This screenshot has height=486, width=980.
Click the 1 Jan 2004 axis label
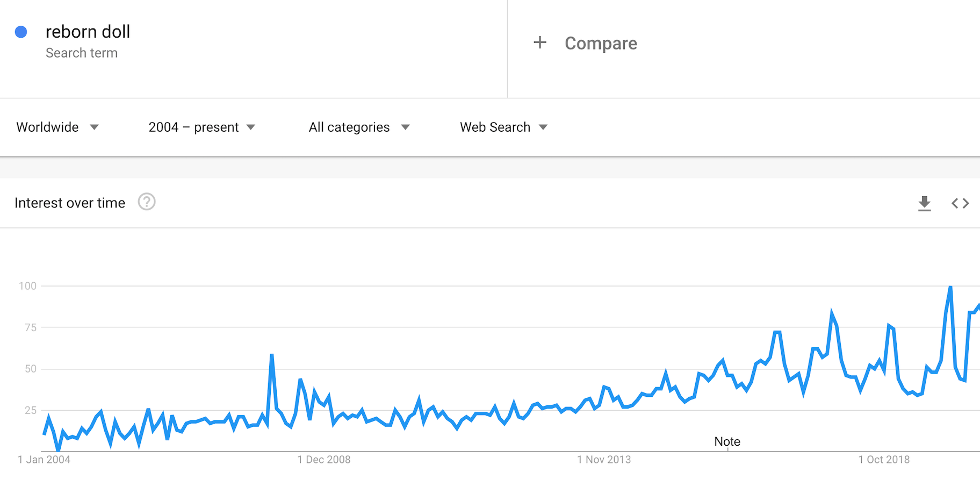tap(44, 460)
